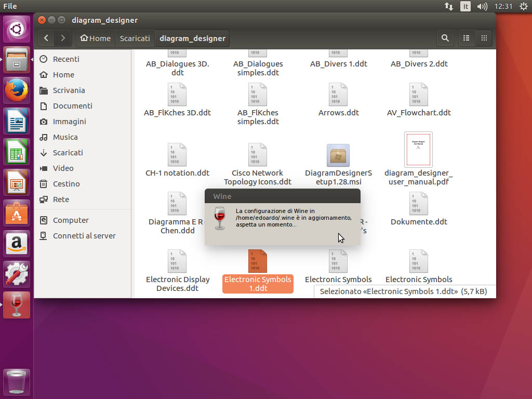Select diagram_designer_user_manual.pdf thumbnail

(418, 150)
